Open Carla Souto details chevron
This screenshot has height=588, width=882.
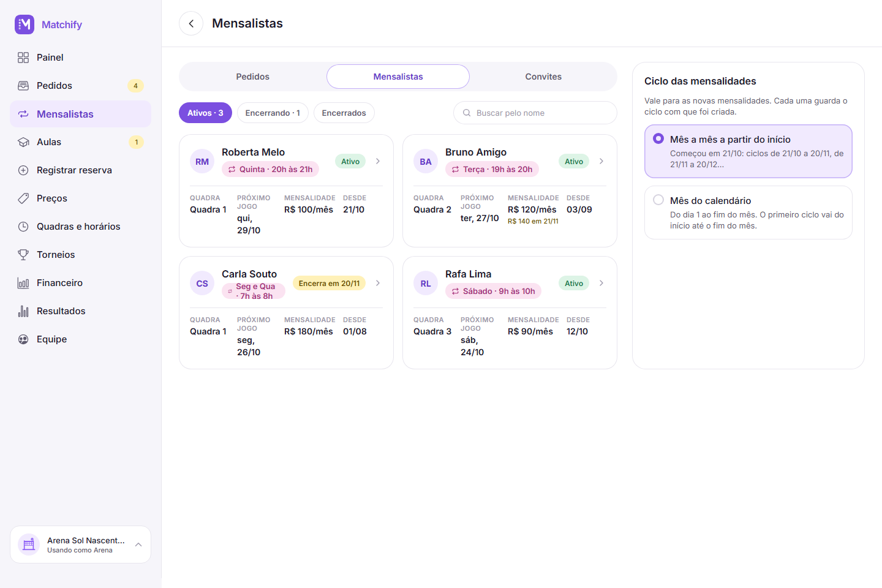[x=378, y=283]
